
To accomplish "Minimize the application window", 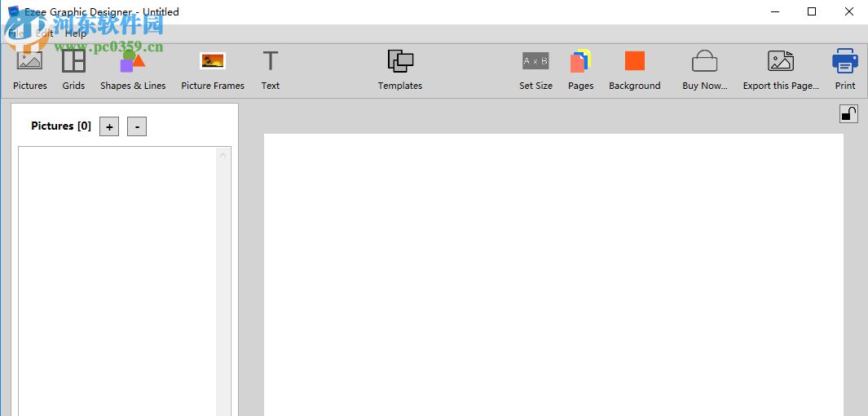I will [774, 11].
